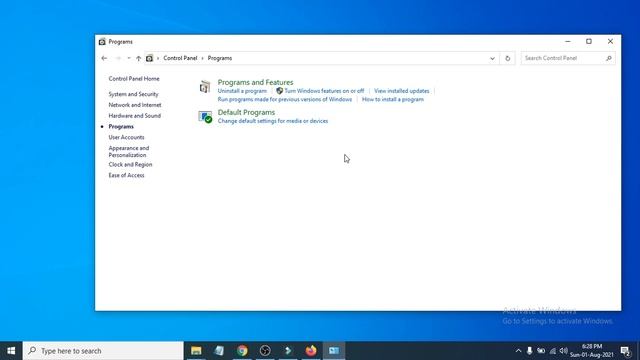640x360 pixels.
Task: Open Clock and Region category
Action: point(130,164)
